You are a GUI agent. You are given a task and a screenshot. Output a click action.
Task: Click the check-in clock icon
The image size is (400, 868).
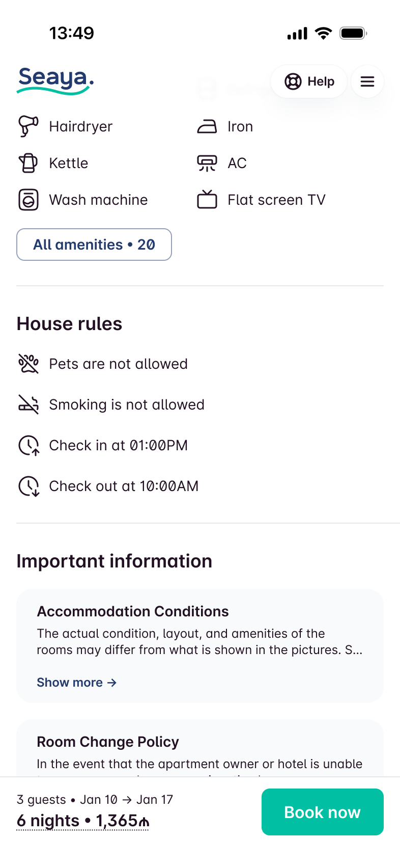pos(28,445)
